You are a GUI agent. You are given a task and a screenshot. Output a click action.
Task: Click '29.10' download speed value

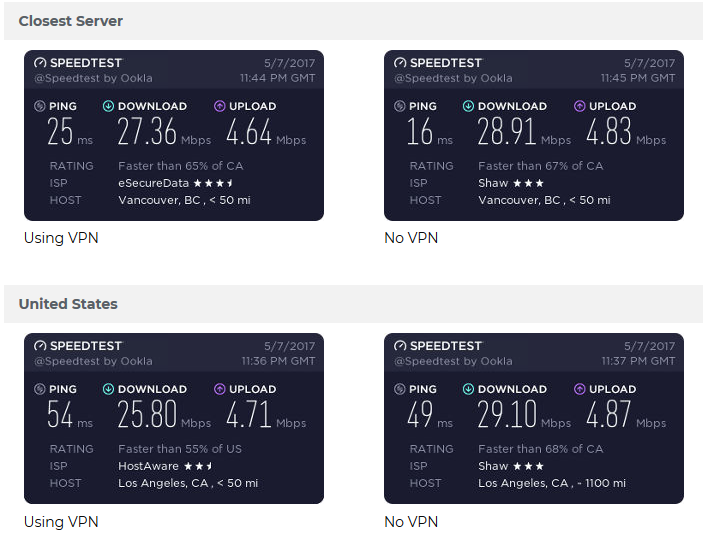tap(507, 414)
